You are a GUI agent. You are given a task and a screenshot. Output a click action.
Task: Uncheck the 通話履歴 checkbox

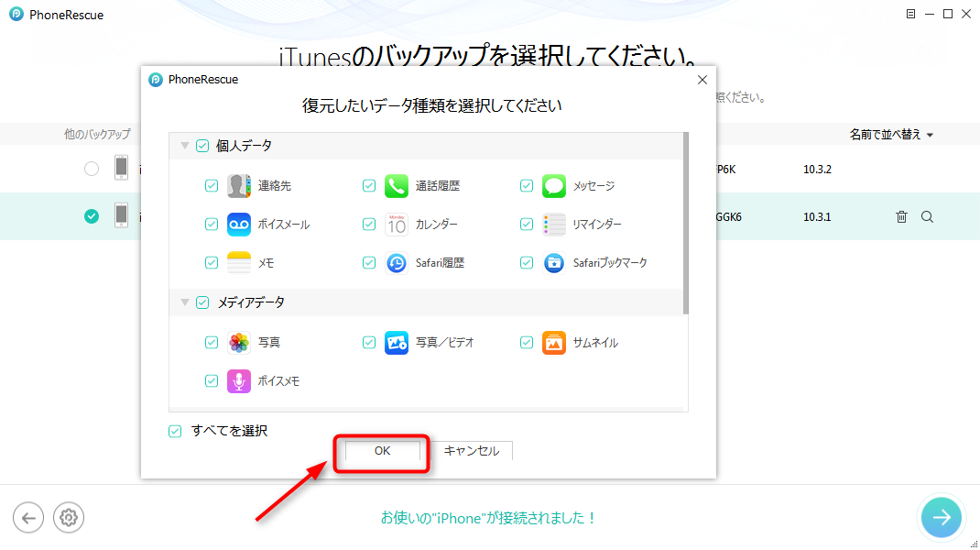[369, 186]
